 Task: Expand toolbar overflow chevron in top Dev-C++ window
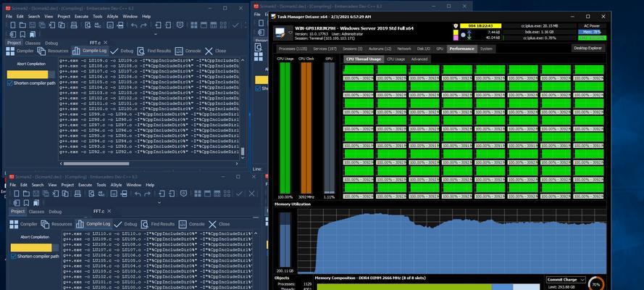(156, 35)
